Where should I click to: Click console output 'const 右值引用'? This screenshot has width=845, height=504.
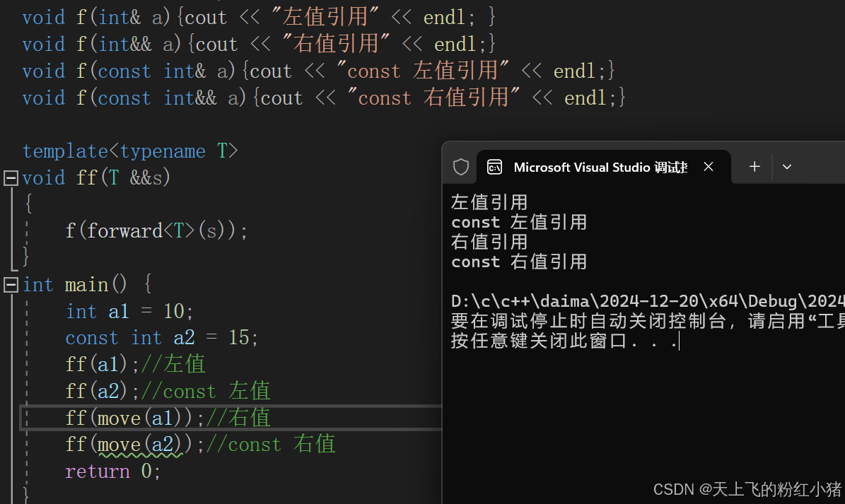(519, 262)
